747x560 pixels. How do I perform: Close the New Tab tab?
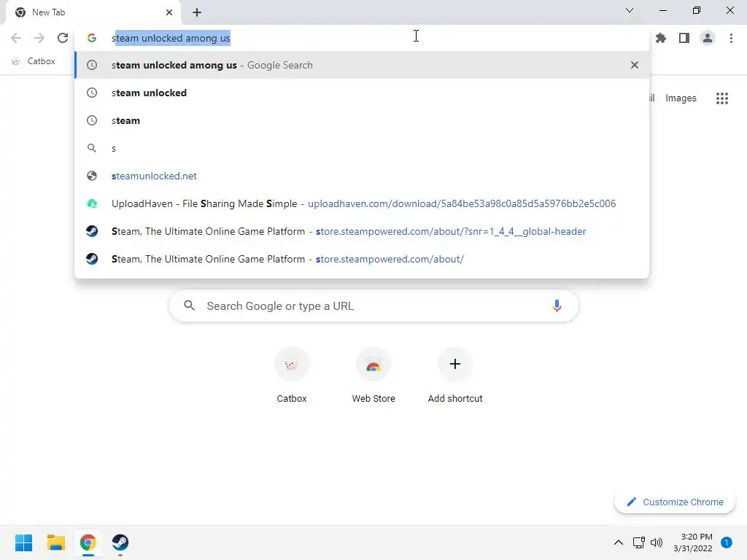pyautogui.click(x=169, y=12)
